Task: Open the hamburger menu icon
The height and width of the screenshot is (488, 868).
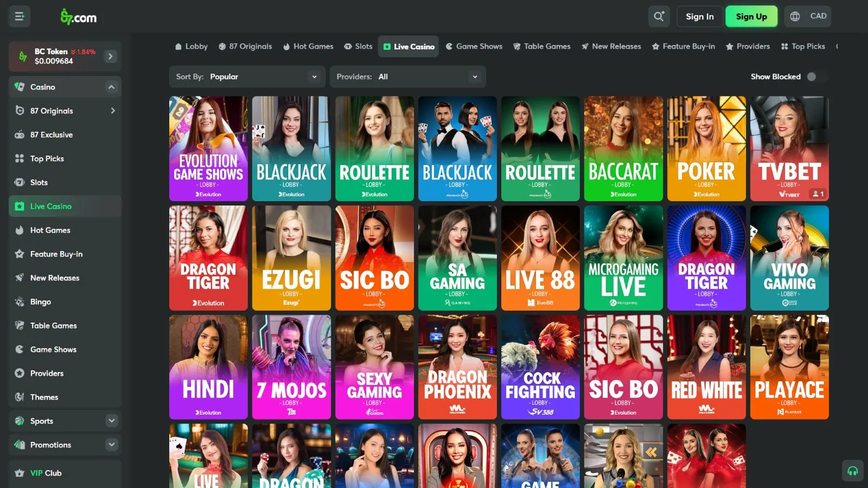Action: pyautogui.click(x=20, y=16)
